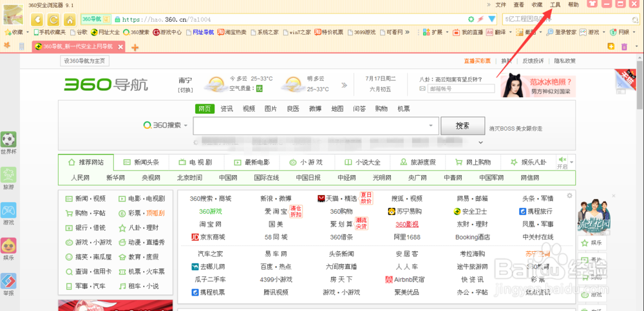Viewport: 644px width, 311px height.
Task: Expand the weather forecast double-chevron
Action: 344,85
